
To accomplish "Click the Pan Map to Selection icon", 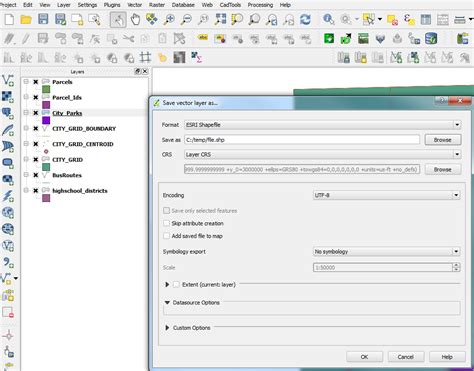I will (152, 19).
